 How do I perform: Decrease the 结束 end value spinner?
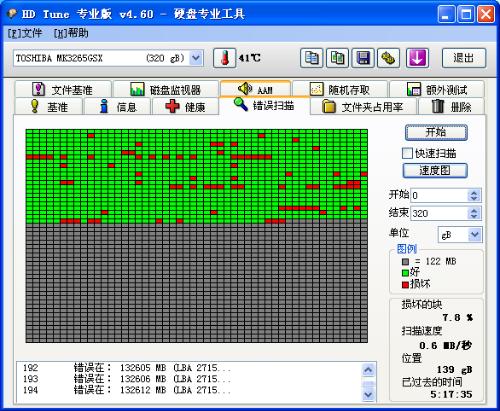pos(474,216)
